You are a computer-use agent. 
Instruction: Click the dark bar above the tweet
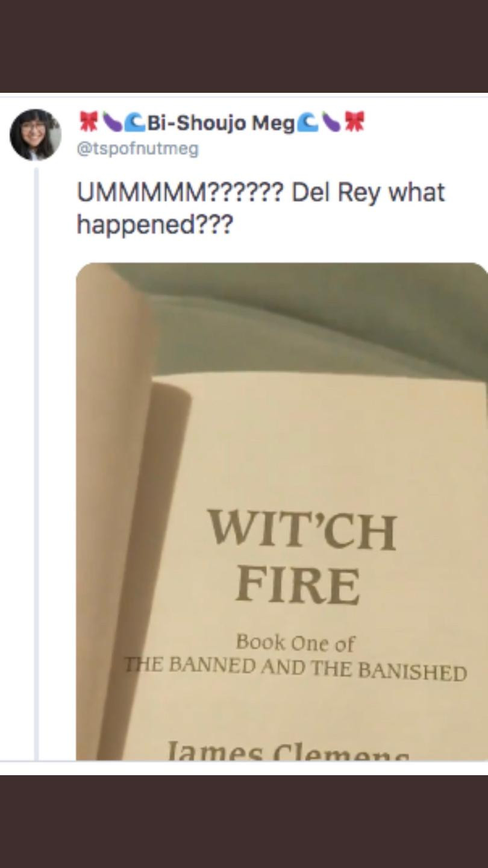point(244,46)
